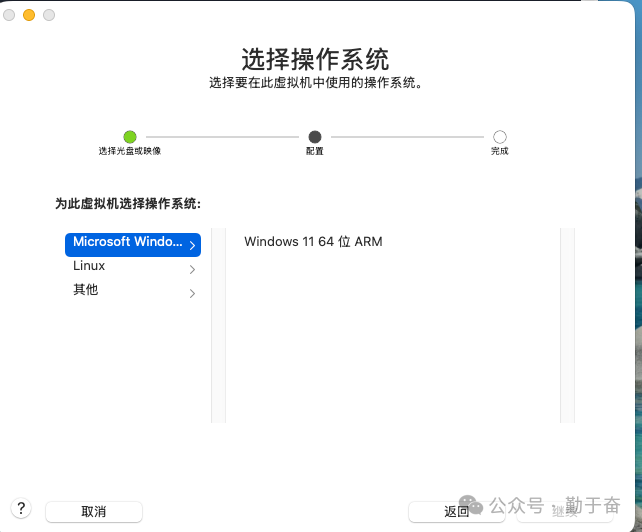The height and width of the screenshot is (532, 642).
Task: Expand the Microsoft Windows chevron
Action: (x=192, y=245)
